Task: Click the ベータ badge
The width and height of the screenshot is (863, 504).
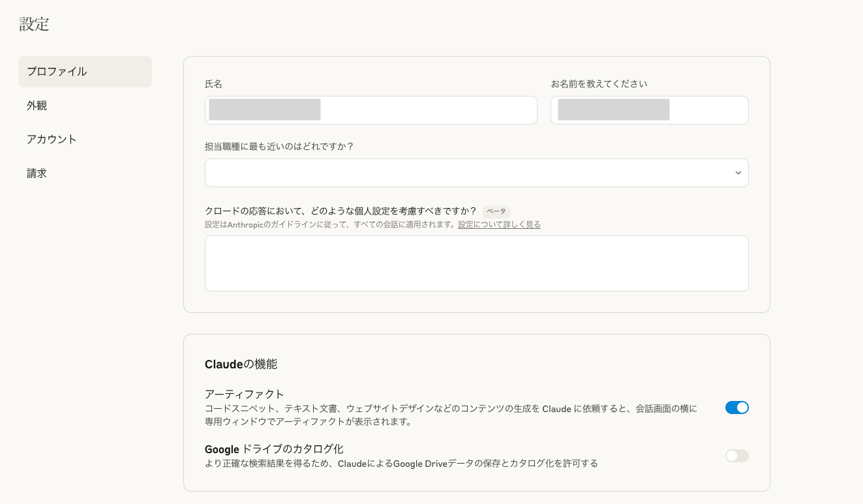Action: (496, 211)
